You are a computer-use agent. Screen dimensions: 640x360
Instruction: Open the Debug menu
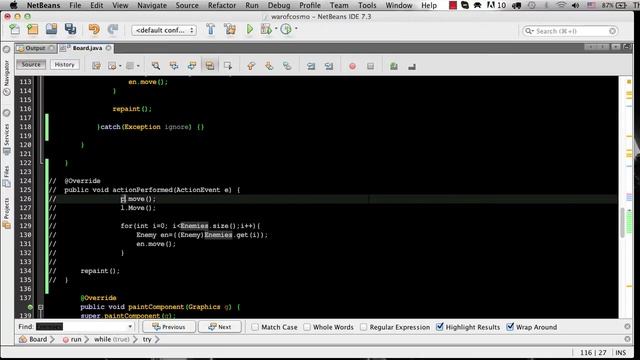pos(279,5)
